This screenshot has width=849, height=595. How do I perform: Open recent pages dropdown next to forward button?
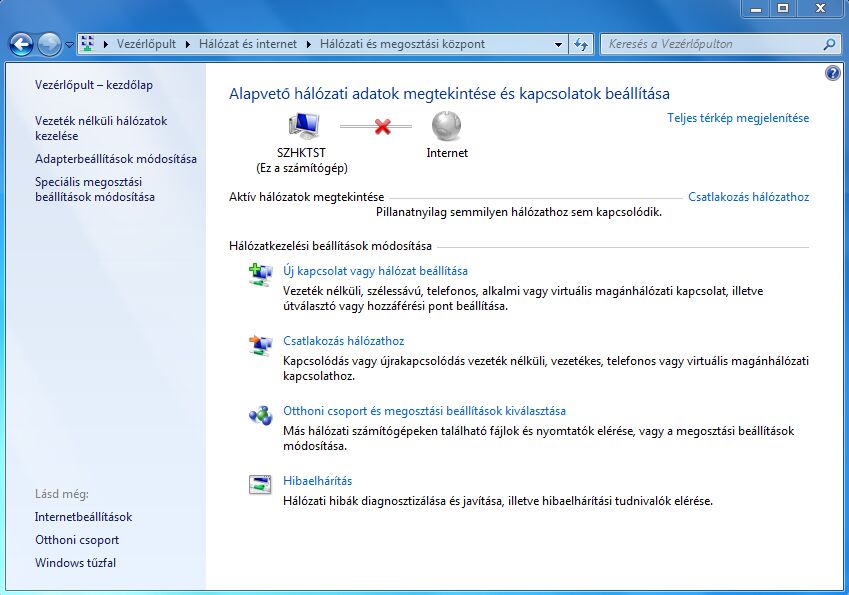point(69,45)
